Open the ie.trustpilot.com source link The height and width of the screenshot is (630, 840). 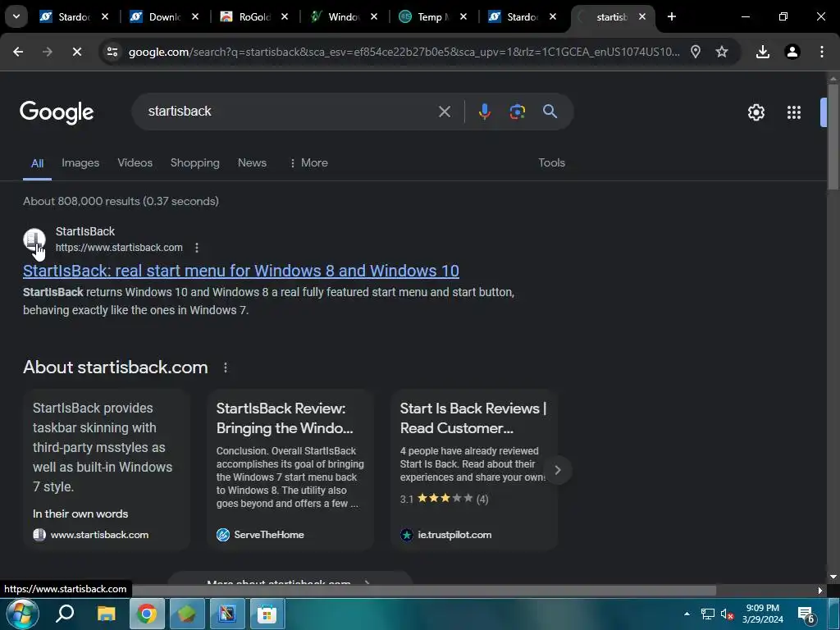[x=445, y=535]
